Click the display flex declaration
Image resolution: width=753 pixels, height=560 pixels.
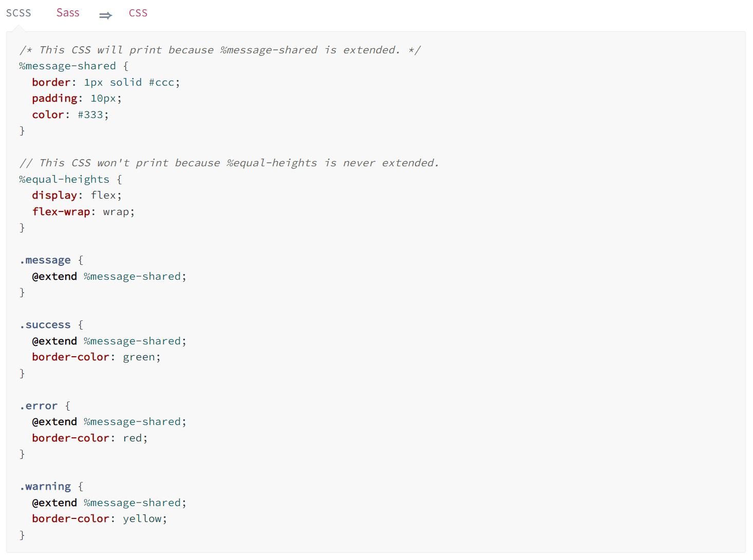click(77, 196)
